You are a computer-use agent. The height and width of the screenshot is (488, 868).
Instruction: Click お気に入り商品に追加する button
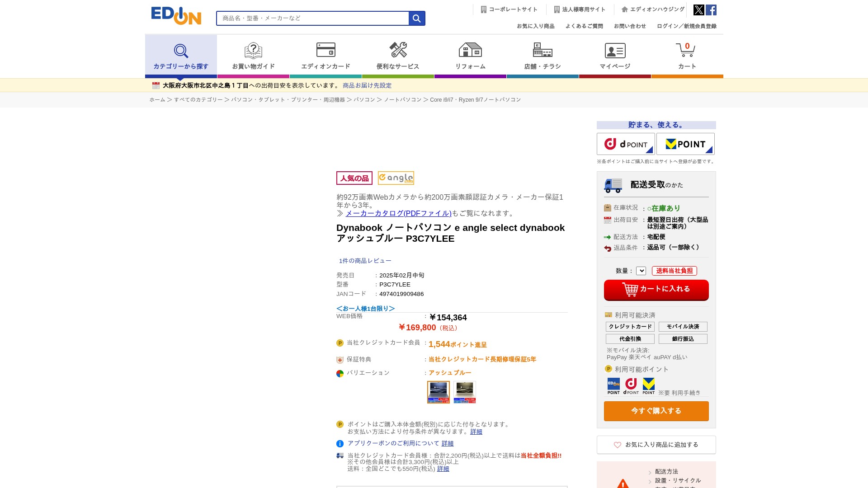click(656, 445)
